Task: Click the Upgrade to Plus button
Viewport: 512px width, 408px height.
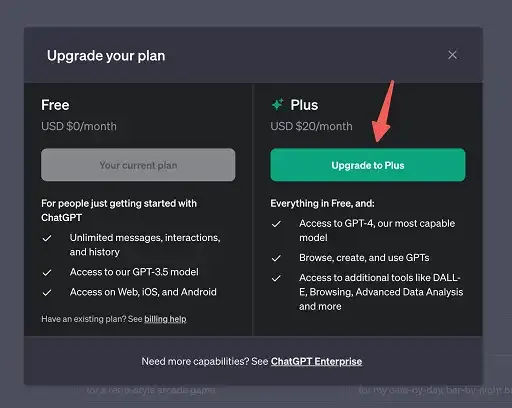Action: click(368, 165)
